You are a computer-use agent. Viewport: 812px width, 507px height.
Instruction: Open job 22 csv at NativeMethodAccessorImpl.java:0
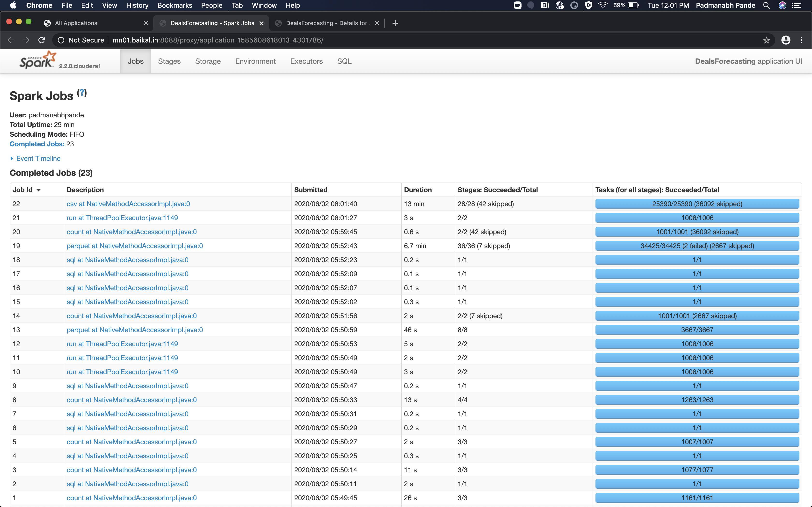coord(128,204)
